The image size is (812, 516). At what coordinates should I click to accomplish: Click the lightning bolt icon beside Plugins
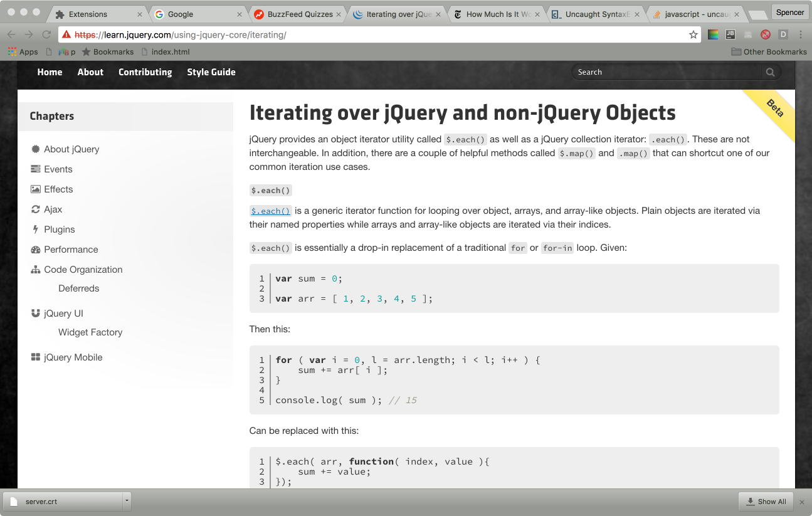point(36,229)
